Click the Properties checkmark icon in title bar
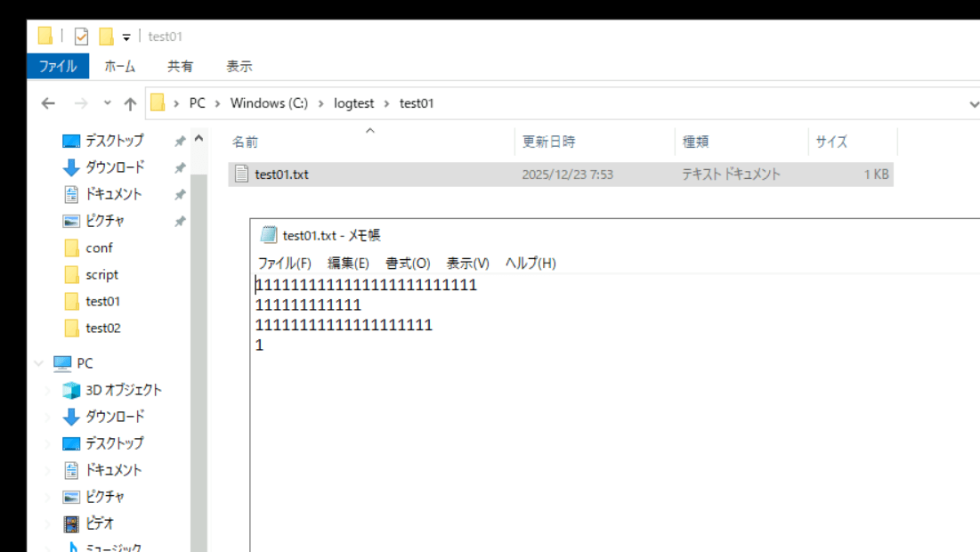 pyautogui.click(x=82, y=37)
